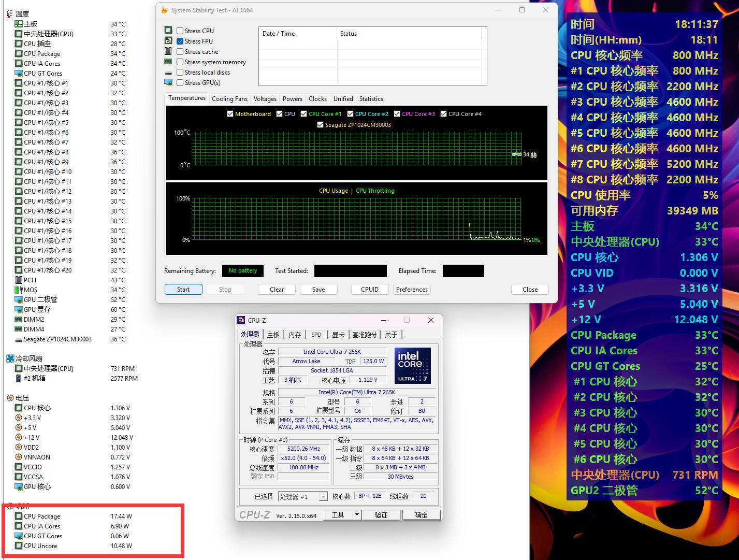Click the chip icon beside Stress CPU
739x560 pixels.
pos(168,31)
